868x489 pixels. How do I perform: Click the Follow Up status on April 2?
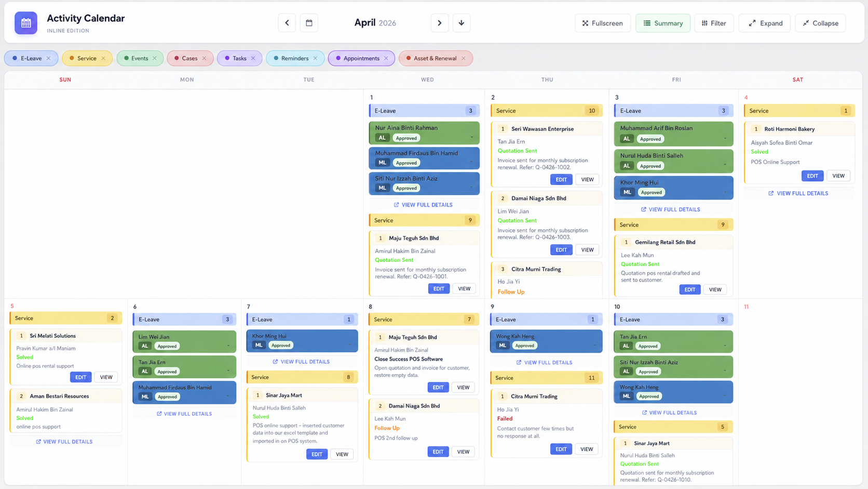click(511, 292)
